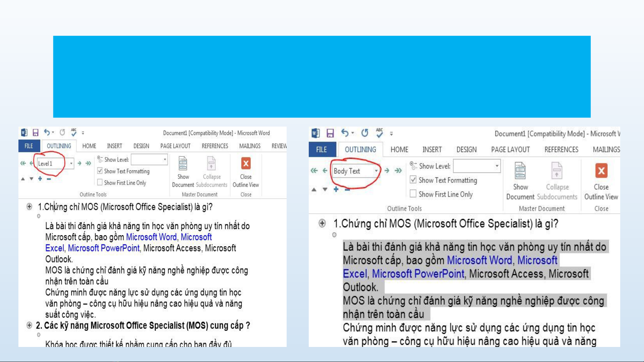This screenshot has width=644, height=362.
Task: Open Quick Access customize arrow, left window
Action: click(83, 133)
